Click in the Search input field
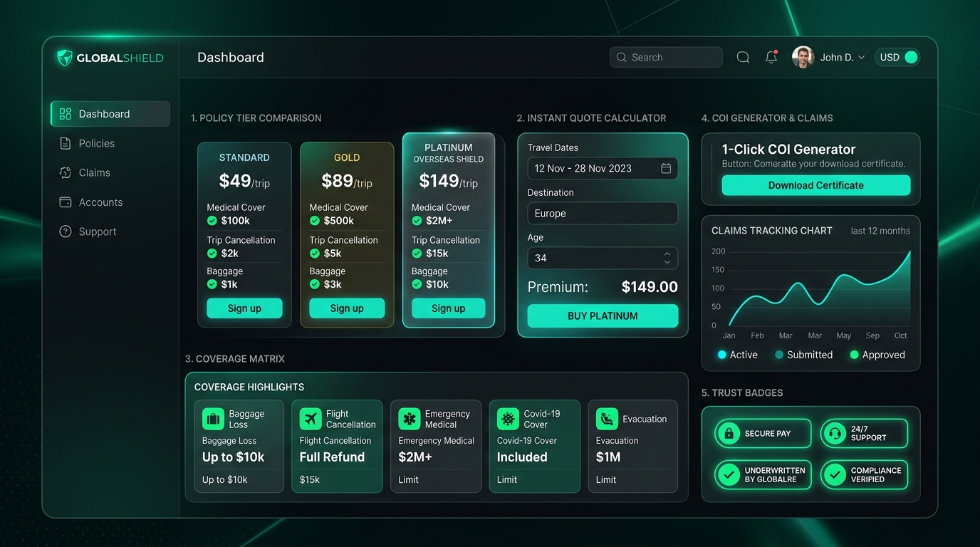The image size is (980, 547). 666,57
